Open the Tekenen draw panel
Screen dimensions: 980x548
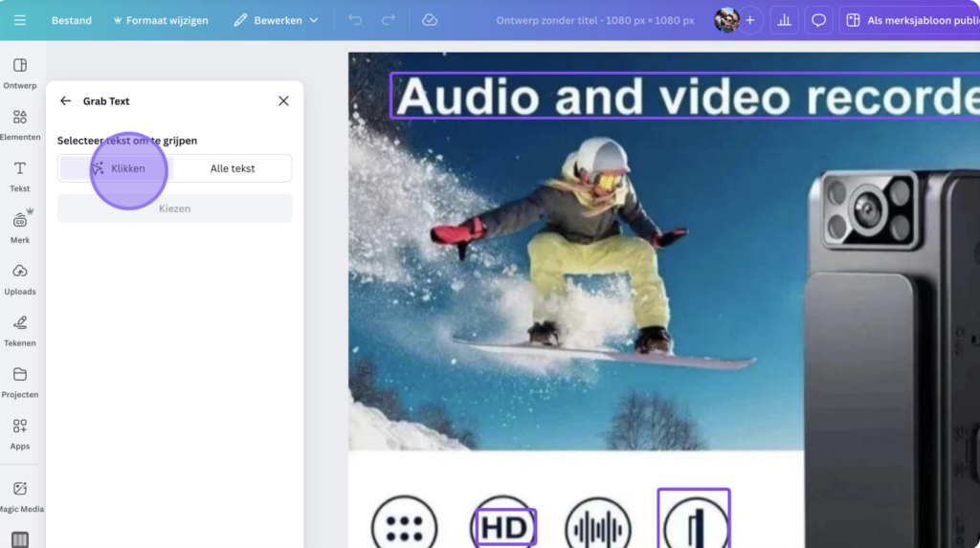pyautogui.click(x=20, y=331)
